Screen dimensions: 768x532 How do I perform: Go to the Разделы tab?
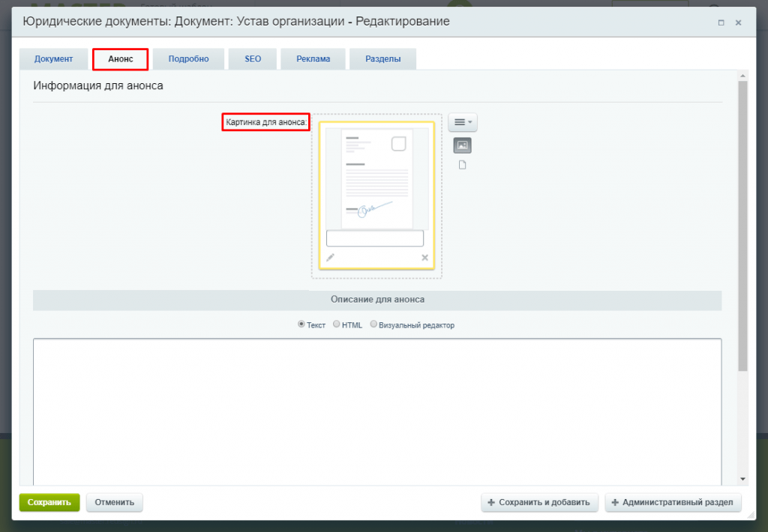[x=382, y=59]
